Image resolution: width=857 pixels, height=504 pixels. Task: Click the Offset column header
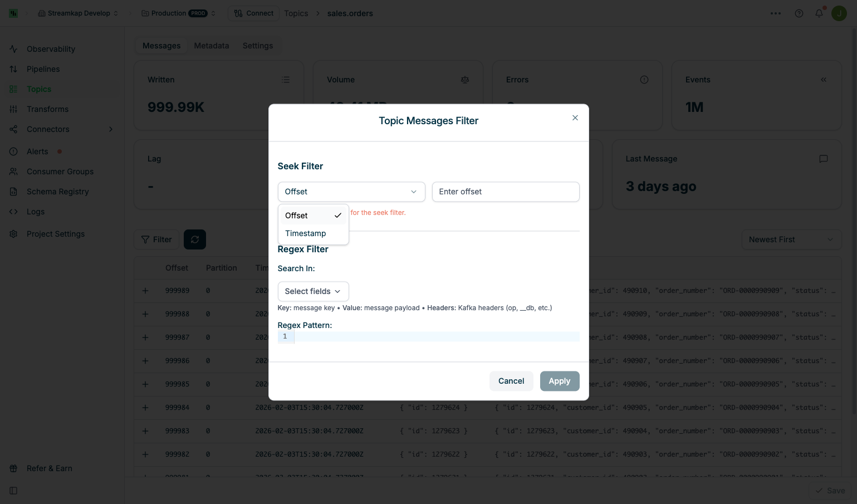click(177, 268)
